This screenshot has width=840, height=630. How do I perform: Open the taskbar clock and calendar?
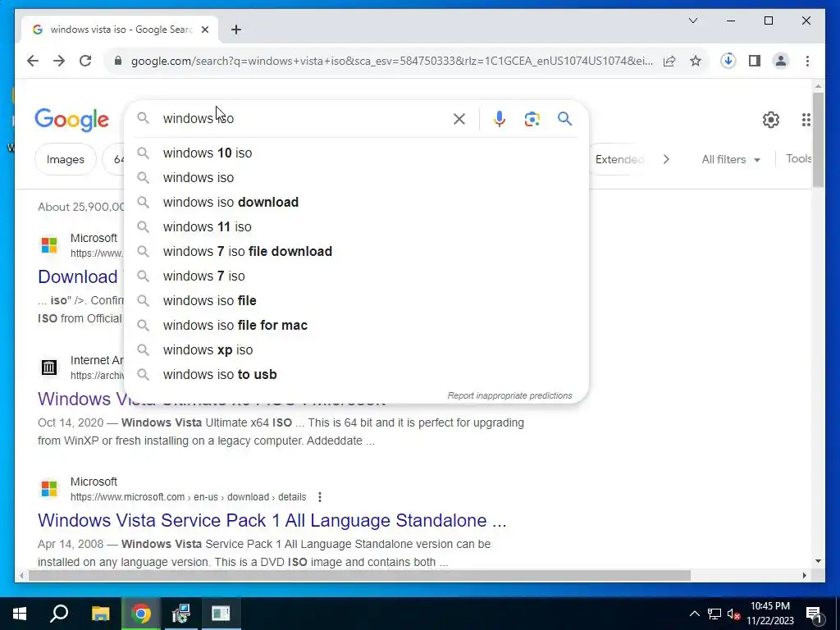point(770,614)
